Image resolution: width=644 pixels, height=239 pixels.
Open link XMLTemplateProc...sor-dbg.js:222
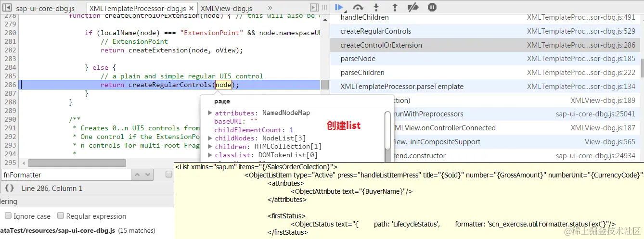[581, 73]
